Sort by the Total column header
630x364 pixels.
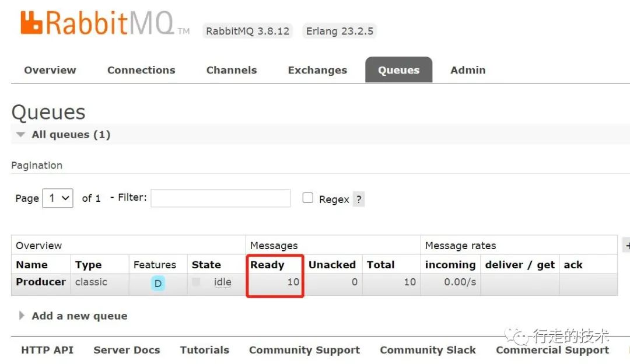coord(380,265)
